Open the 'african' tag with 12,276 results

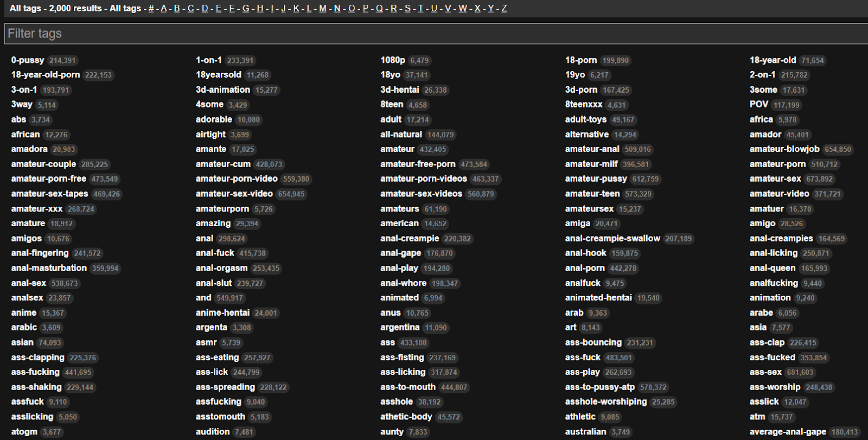pos(25,135)
